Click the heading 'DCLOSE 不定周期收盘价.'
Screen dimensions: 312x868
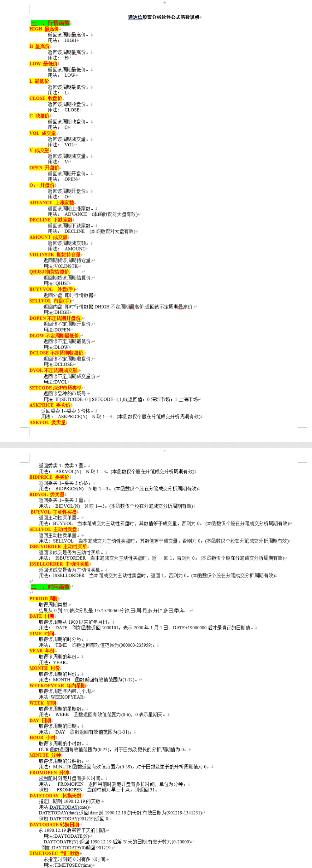click(57, 353)
